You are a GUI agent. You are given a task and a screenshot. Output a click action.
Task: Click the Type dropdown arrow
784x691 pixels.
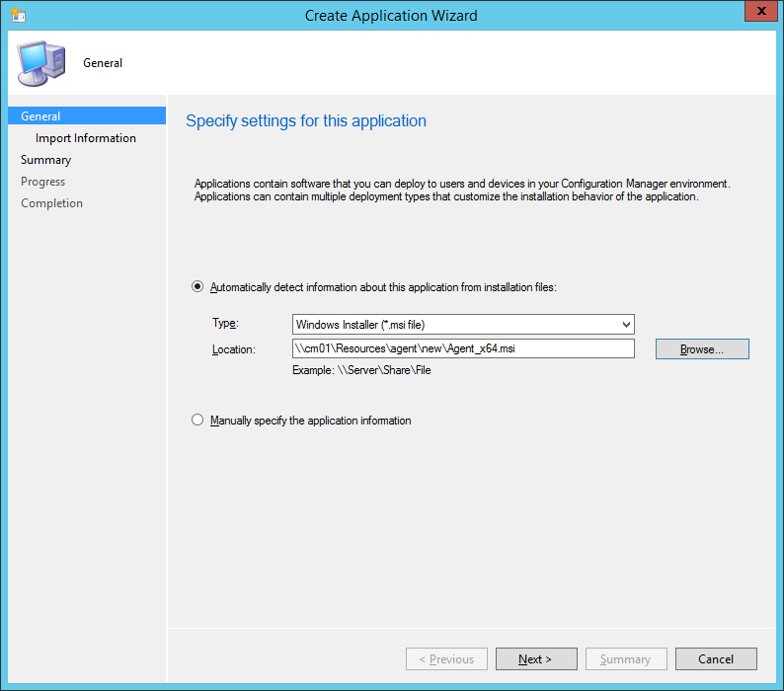coord(626,325)
